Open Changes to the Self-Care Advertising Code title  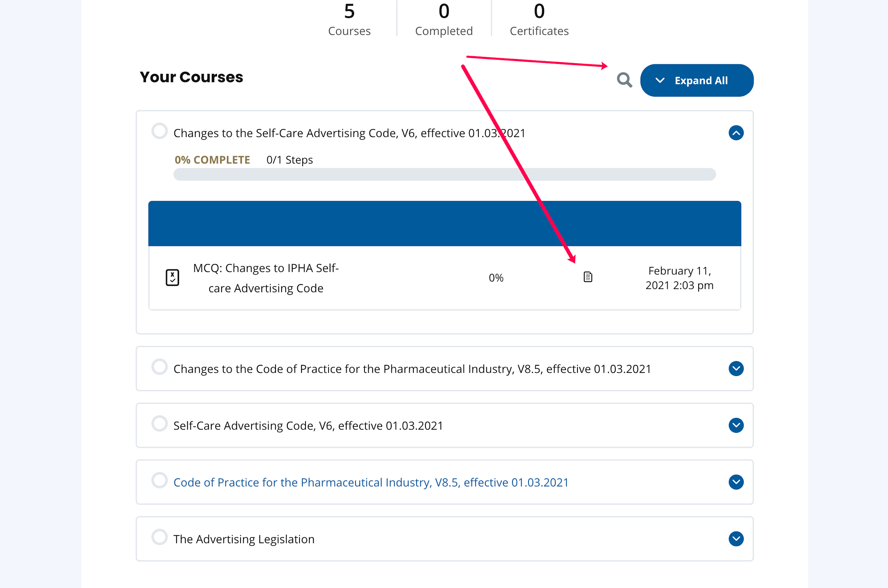point(349,133)
